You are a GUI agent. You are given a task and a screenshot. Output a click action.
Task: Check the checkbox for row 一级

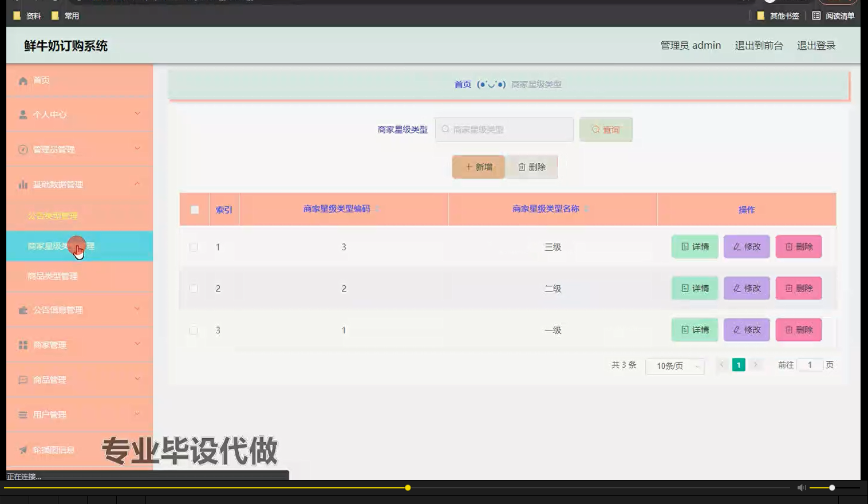[194, 330]
